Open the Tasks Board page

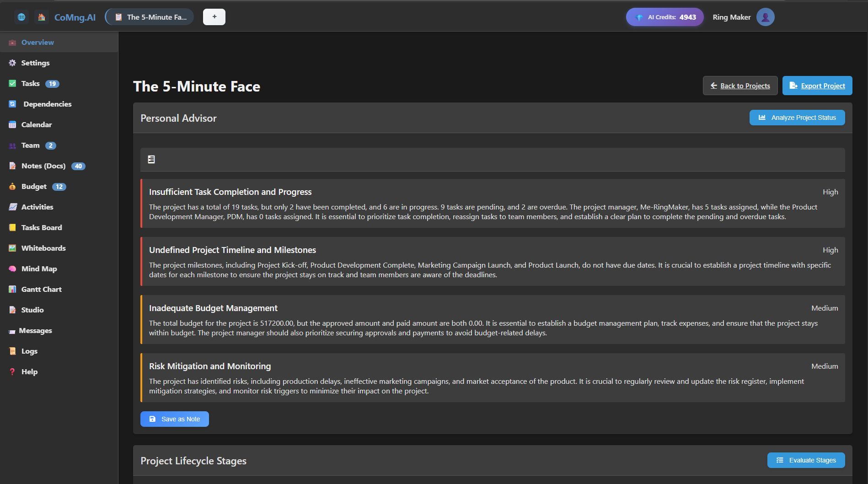(41, 227)
